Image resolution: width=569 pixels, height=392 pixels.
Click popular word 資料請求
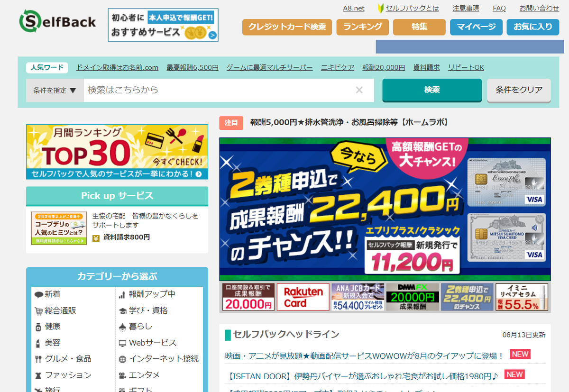(427, 68)
